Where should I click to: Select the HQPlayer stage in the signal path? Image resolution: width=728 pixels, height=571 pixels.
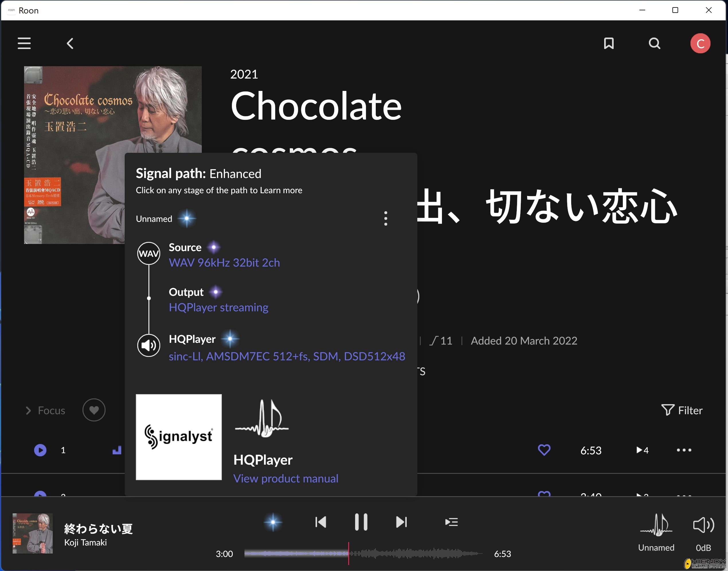coord(192,339)
